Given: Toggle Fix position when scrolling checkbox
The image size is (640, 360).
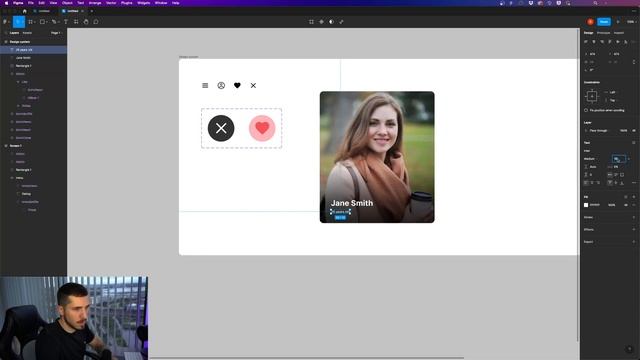Looking at the screenshot, I should 586,110.
